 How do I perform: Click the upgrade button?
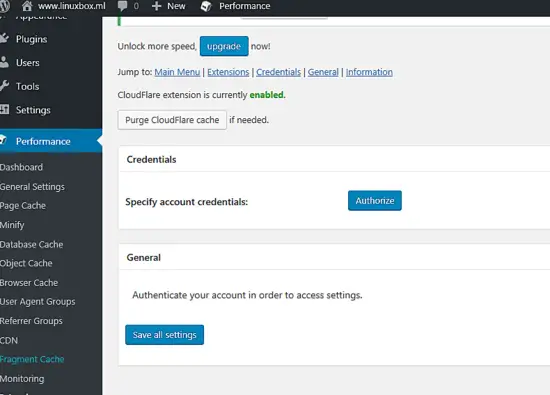(224, 46)
